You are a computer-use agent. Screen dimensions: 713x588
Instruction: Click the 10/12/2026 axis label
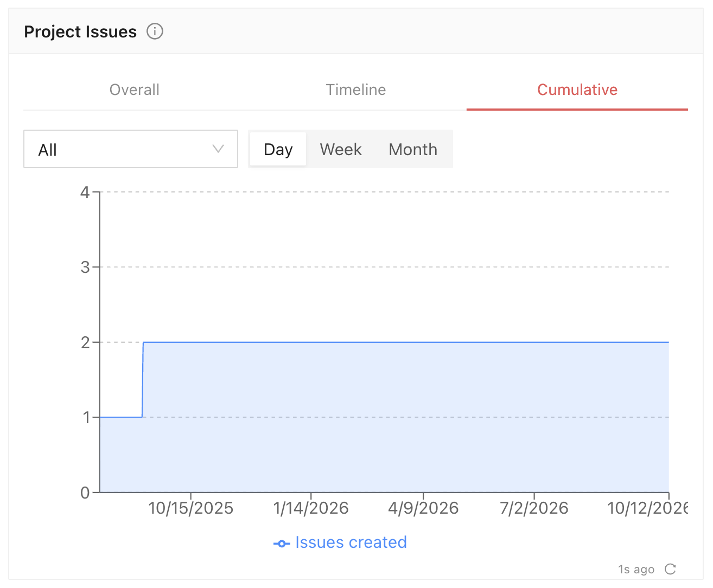(x=648, y=508)
